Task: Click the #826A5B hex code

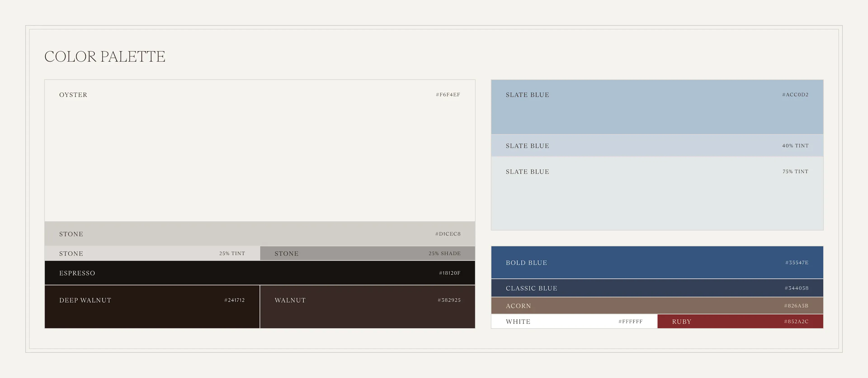Action: [x=796, y=306]
